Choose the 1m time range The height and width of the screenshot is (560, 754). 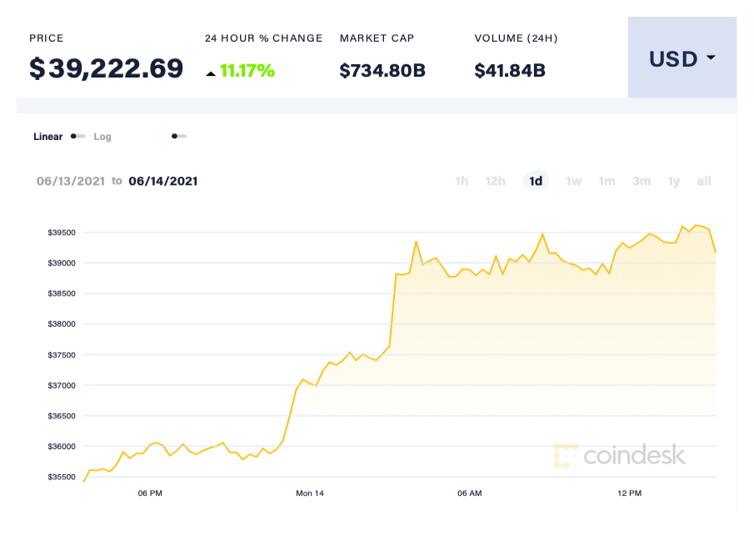[607, 181]
